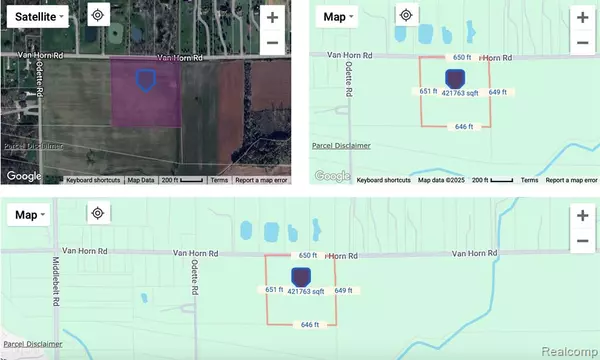Click the 421763 sqft label on top-right map

click(x=460, y=93)
